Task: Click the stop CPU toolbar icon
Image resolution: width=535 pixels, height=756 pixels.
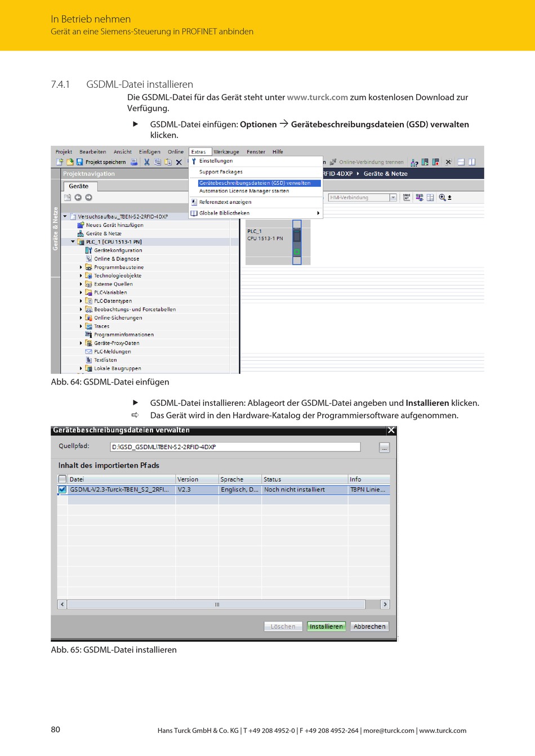Action: pos(435,162)
